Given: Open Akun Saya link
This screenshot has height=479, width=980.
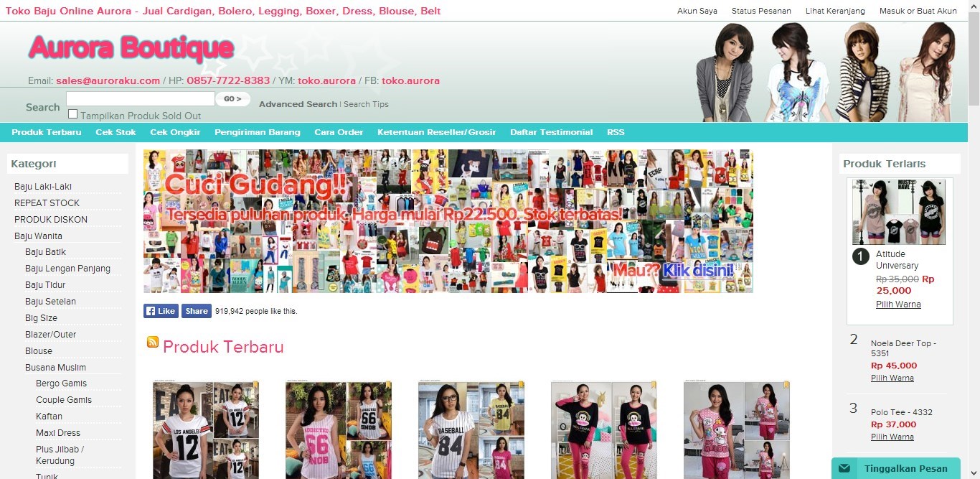Looking at the screenshot, I should click(697, 11).
